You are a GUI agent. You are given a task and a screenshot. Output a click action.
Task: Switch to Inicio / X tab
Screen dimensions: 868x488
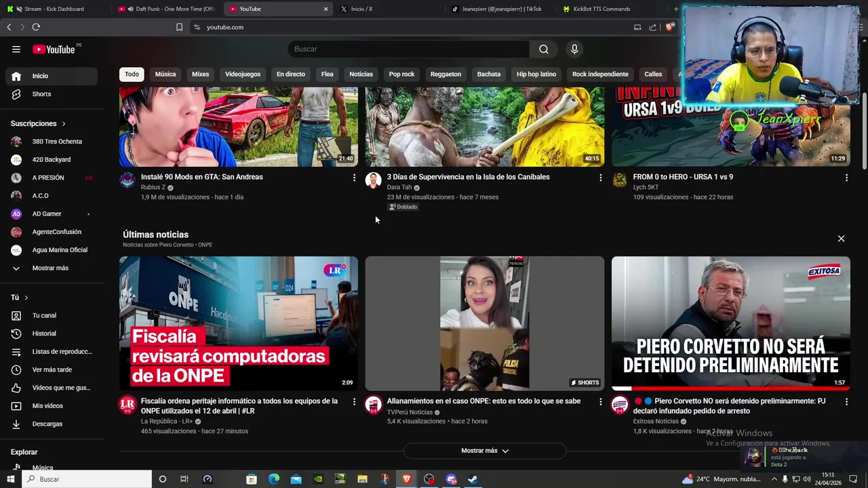[x=390, y=9]
